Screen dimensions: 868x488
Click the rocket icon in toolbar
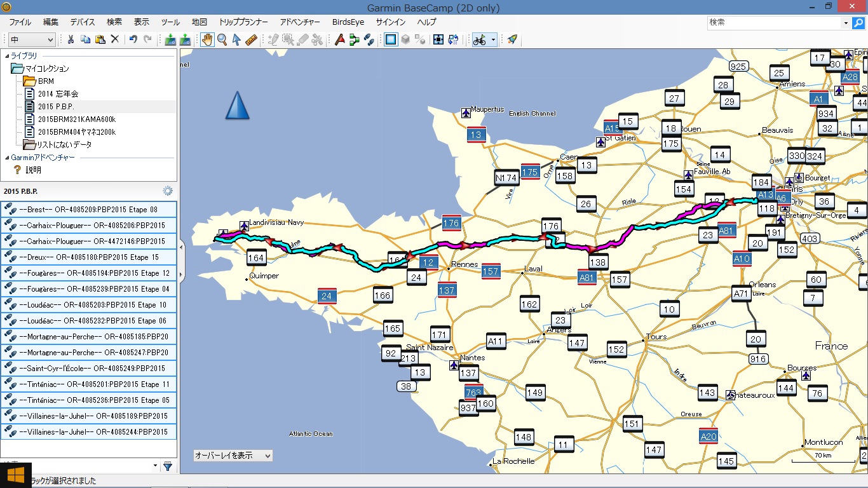(512, 39)
